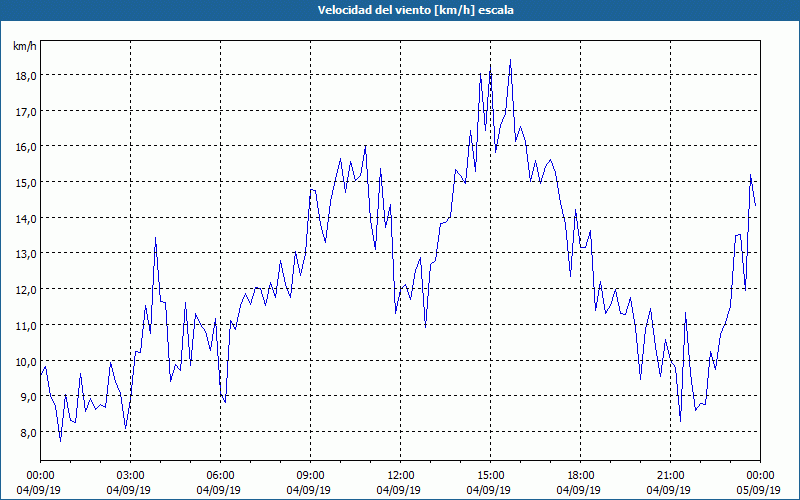Click the 12,0 value on the Y axis
Image resolution: width=800 pixels, height=500 pixels.
tap(26, 289)
